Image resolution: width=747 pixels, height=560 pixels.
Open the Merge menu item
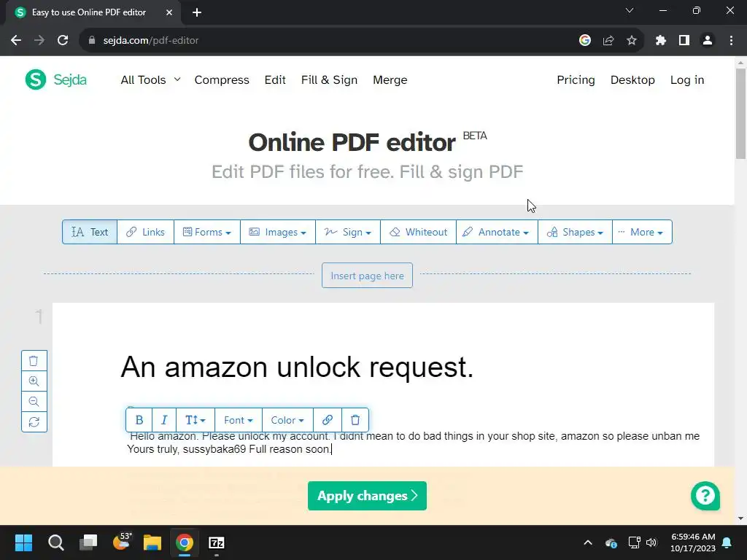pyautogui.click(x=390, y=80)
